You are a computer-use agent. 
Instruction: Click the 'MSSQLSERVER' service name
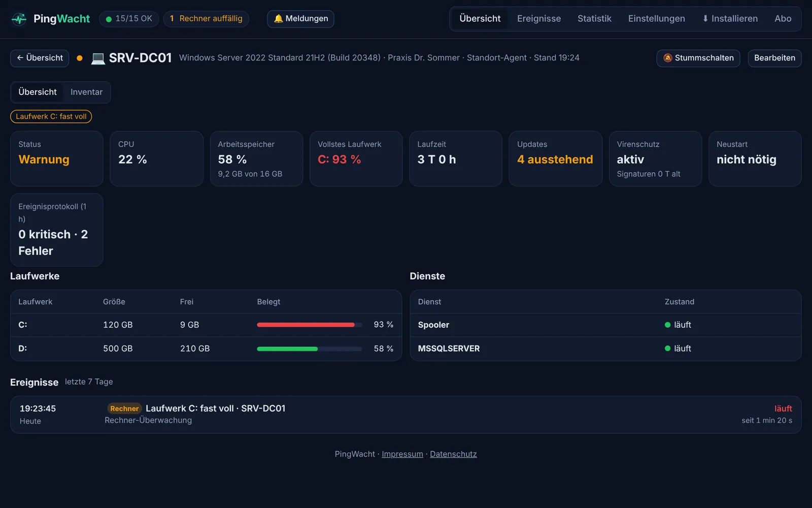[x=449, y=348]
